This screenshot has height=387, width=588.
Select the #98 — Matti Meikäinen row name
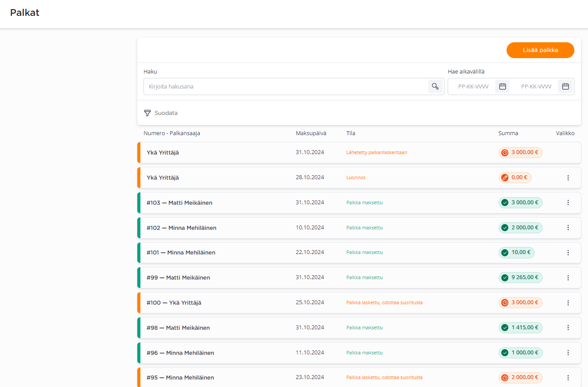coord(178,328)
